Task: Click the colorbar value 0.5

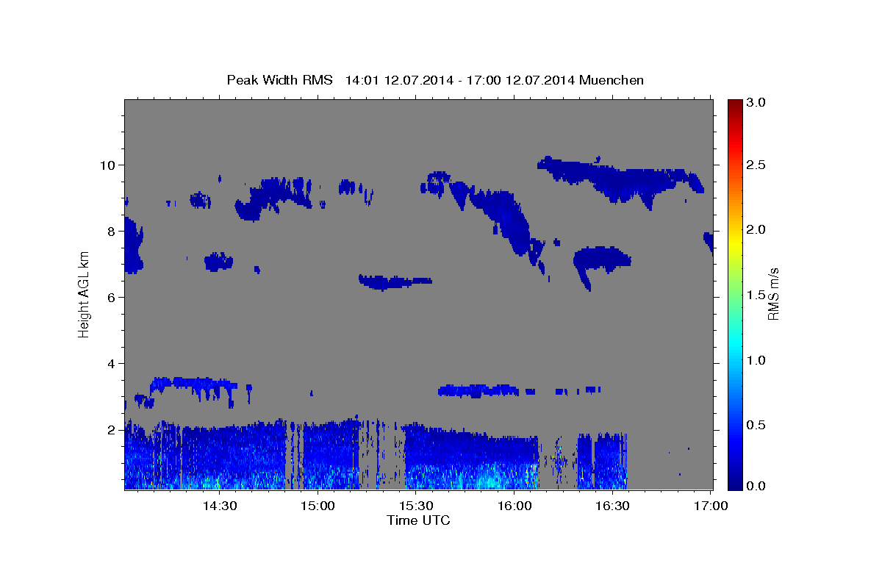Action: 757,425
